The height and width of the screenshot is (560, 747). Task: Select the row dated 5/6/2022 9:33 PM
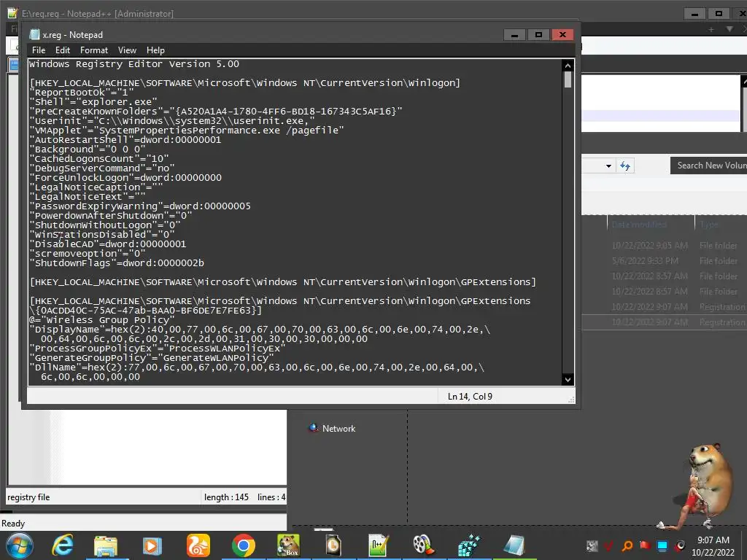664,261
